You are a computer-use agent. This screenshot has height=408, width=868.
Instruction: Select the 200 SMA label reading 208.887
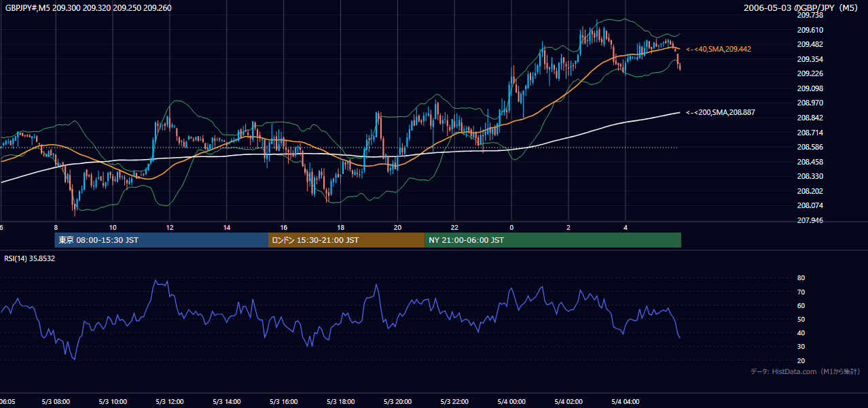pos(721,112)
